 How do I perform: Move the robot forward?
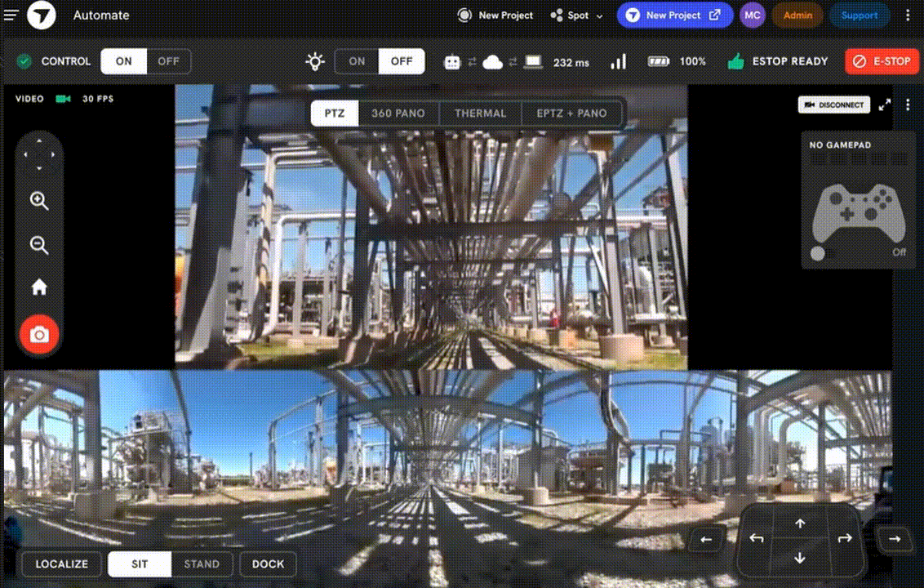(x=800, y=523)
